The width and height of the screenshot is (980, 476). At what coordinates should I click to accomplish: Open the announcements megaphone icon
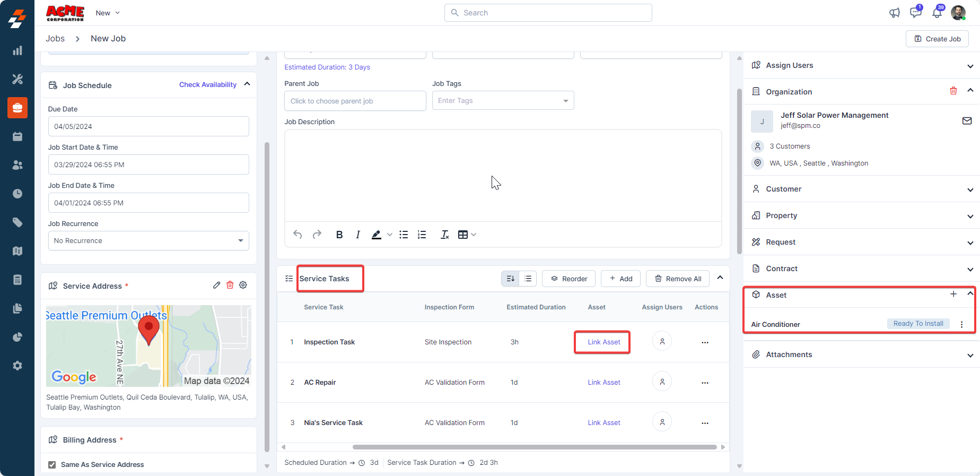895,13
